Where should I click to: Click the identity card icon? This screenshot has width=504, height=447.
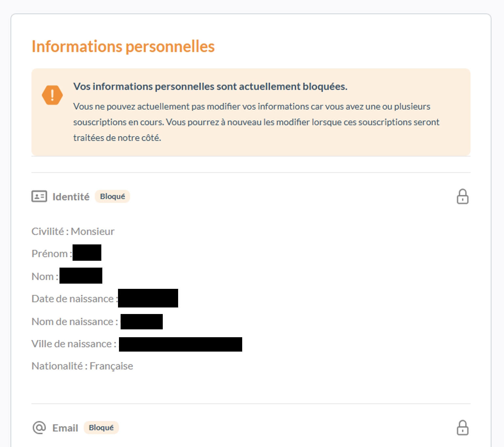[39, 196]
